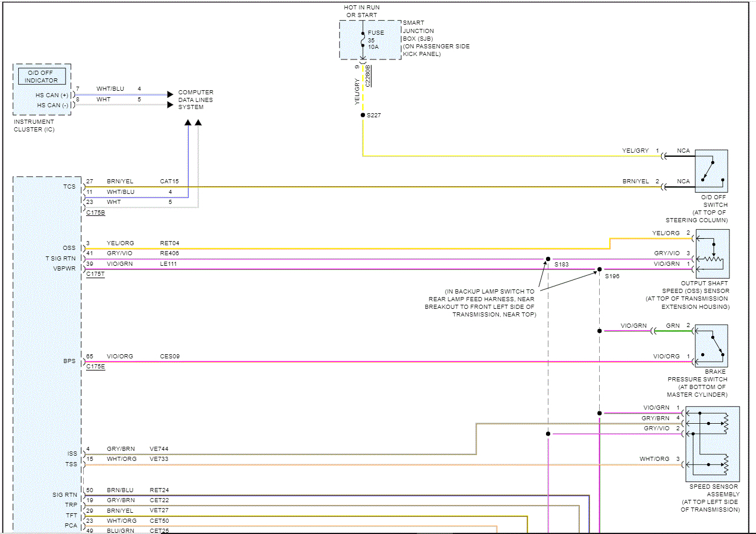Click the C175E connector label
The image size is (756, 534).
(96, 367)
